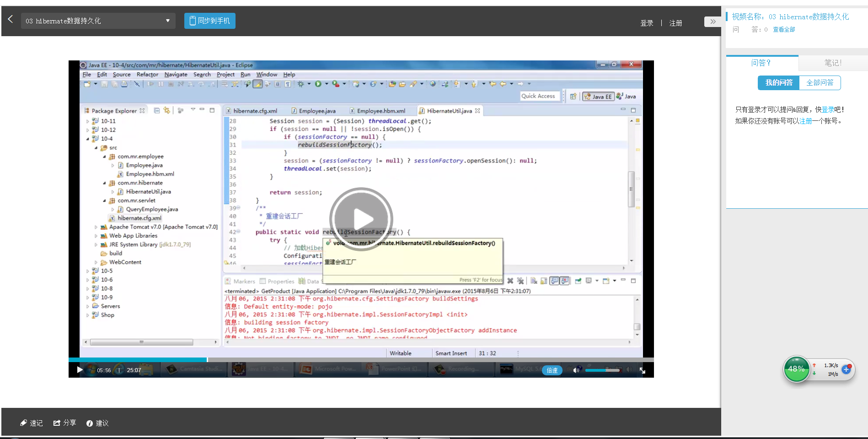The width and height of the screenshot is (868, 439).
Task: Click the 登录 link in the Q&A message
Action: click(x=828, y=109)
